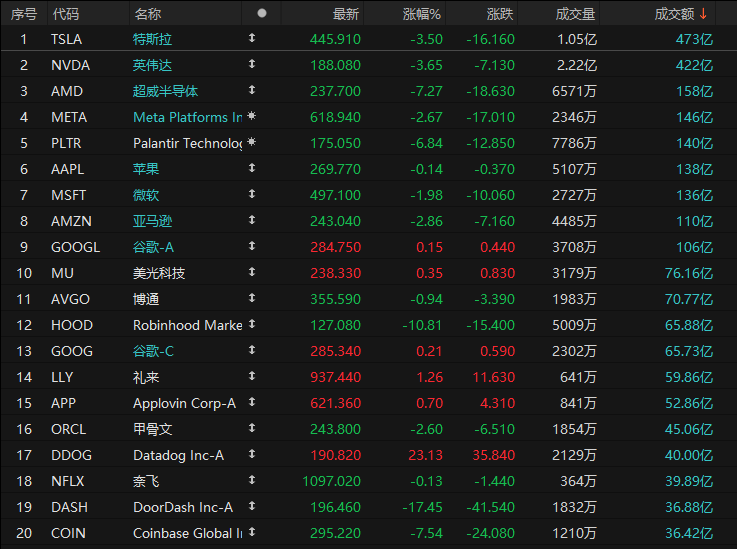Click the up-down arrow icon in AMZN row

pyautogui.click(x=252, y=220)
